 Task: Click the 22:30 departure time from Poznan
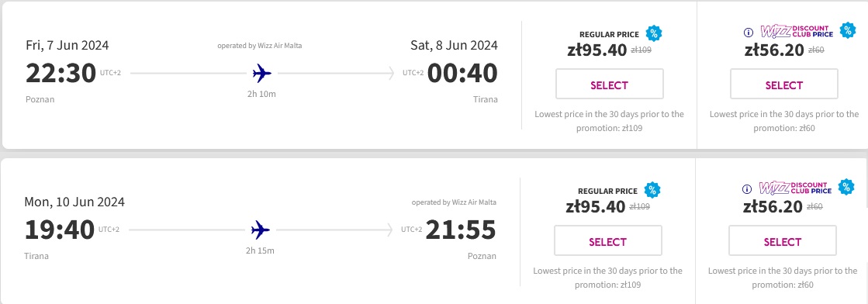(61, 73)
